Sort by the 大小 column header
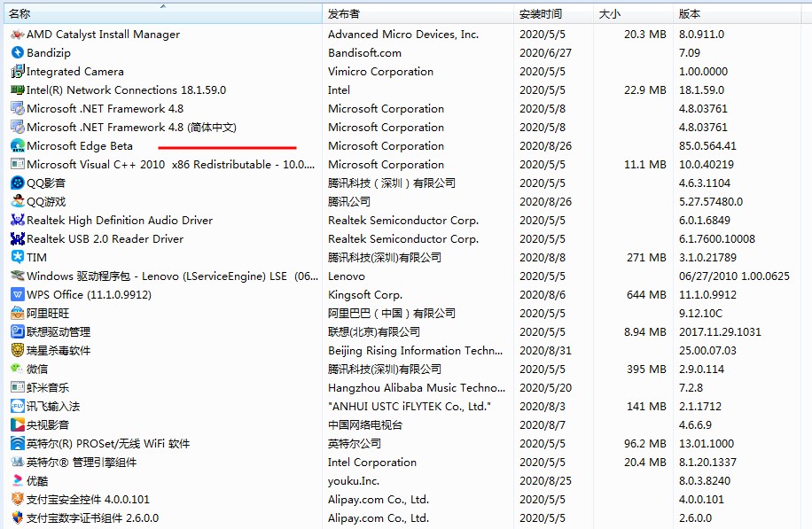The image size is (812, 529). pos(633,14)
